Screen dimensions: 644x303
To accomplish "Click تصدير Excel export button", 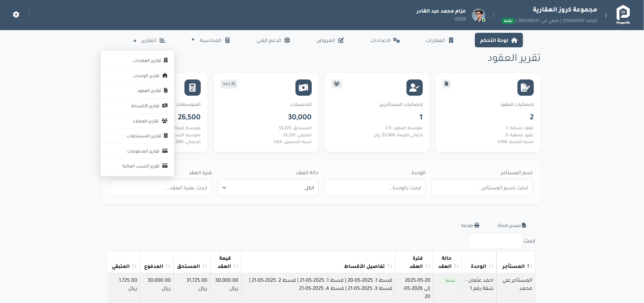I will 512,225.
